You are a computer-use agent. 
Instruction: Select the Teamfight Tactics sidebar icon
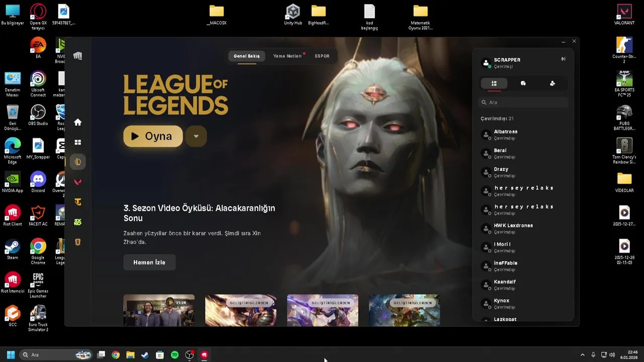pos(77,202)
